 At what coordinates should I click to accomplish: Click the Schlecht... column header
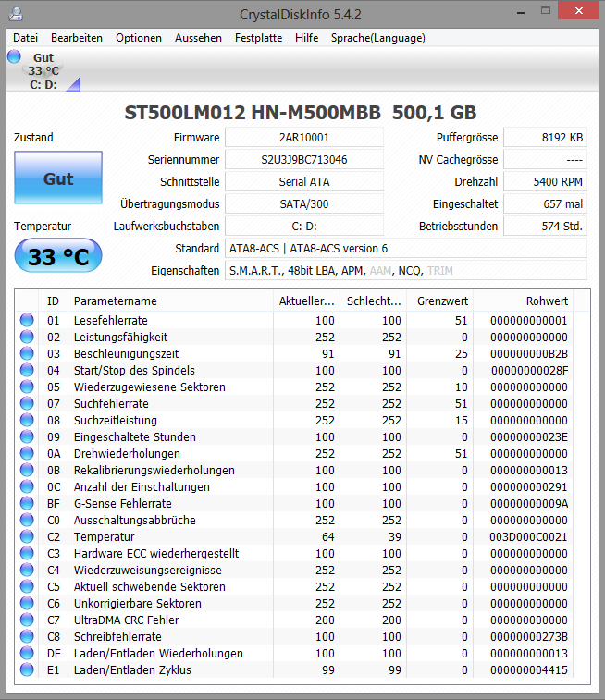tap(374, 301)
